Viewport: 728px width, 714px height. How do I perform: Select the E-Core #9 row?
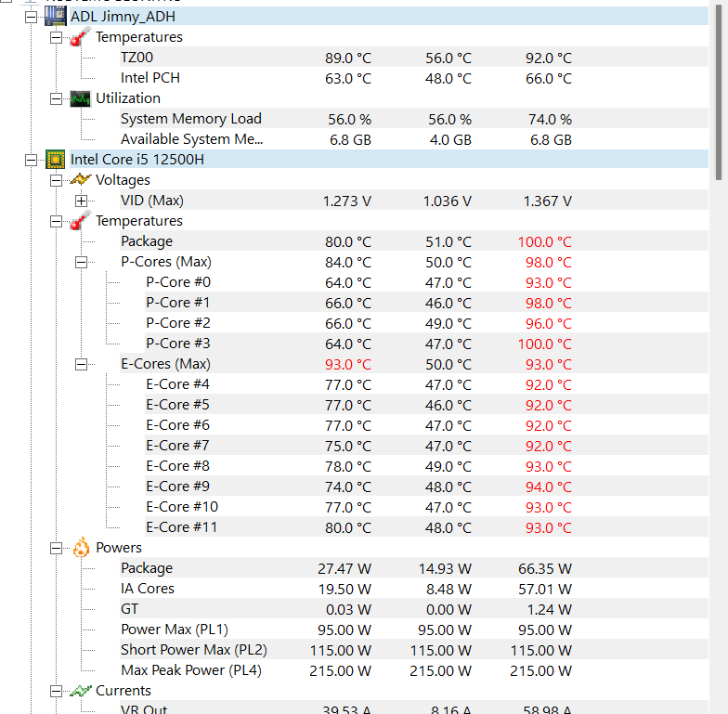click(x=427, y=487)
